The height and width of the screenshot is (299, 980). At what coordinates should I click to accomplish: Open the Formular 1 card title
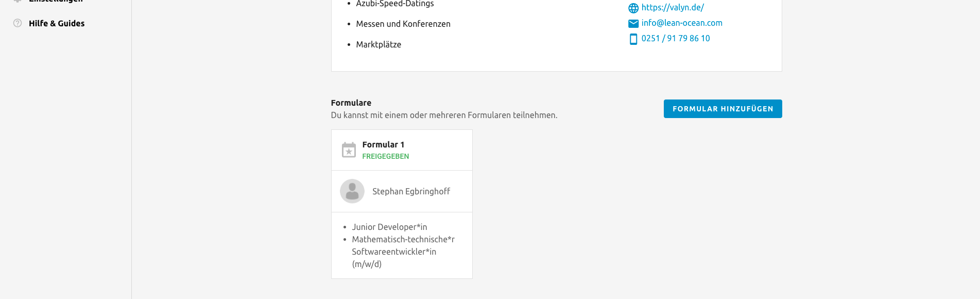[383, 144]
